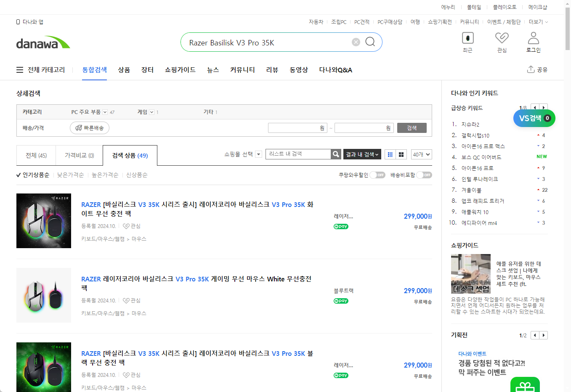Open the 결과 내 검색 dropdown
571x392 pixels.
[362, 154]
